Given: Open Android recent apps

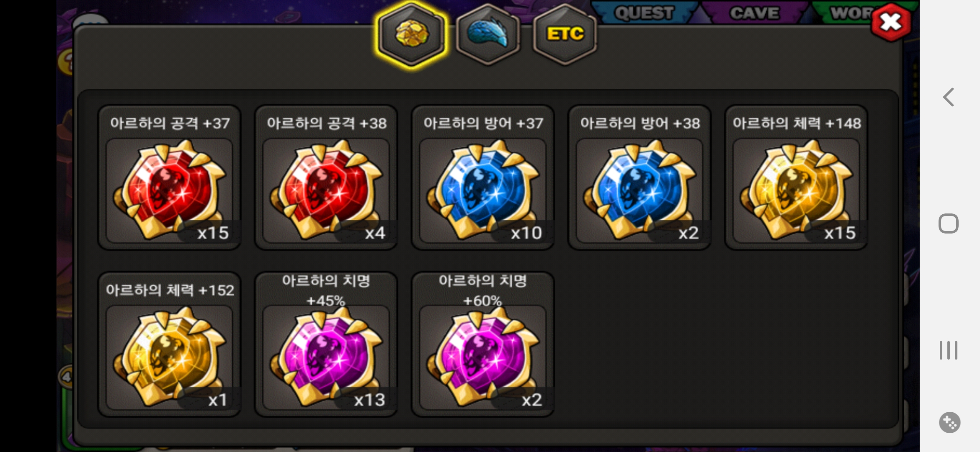Looking at the screenshot, I should (x=948, y=350).
